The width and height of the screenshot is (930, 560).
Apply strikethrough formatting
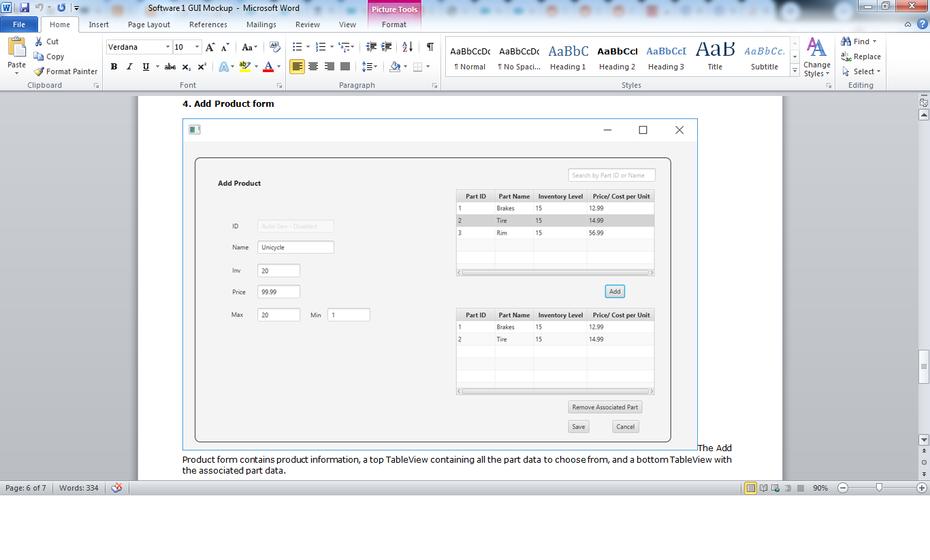(x=170, y=66)
